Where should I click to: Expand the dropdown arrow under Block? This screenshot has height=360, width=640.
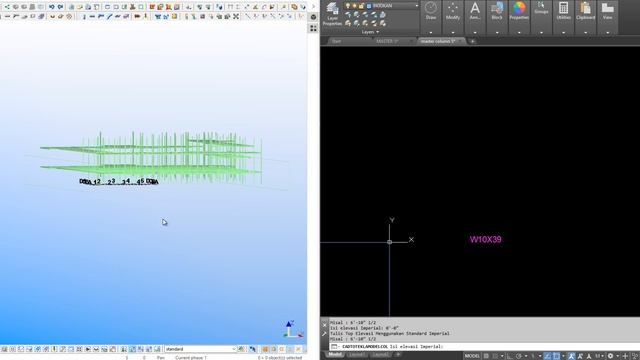coord(497,32)
